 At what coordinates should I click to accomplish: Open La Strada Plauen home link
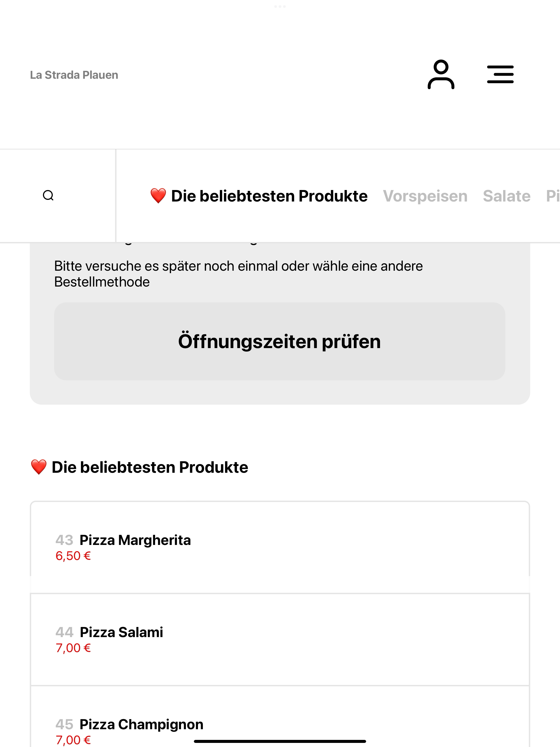pos(74,75)
